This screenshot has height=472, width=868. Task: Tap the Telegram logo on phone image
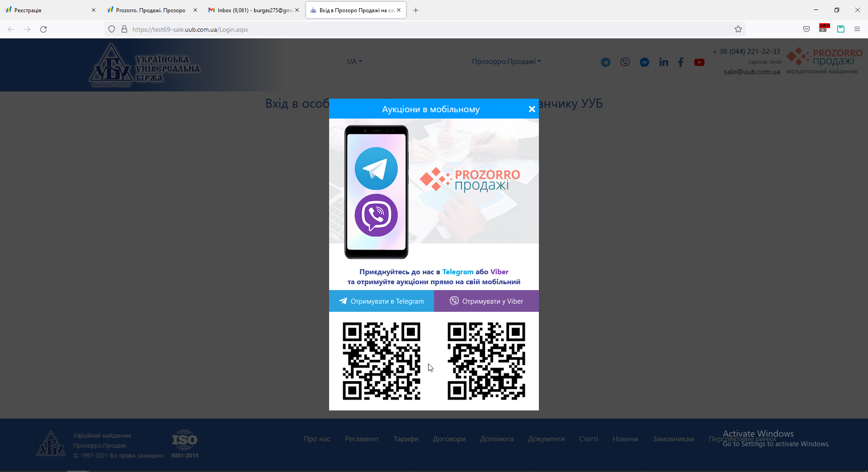pyautogui.click(x=376, y=168)
